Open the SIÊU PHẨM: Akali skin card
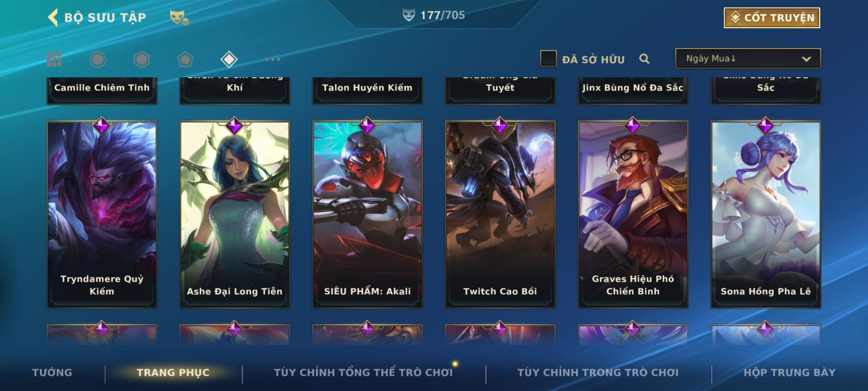 pyautogui.click(x=367, y=214)
